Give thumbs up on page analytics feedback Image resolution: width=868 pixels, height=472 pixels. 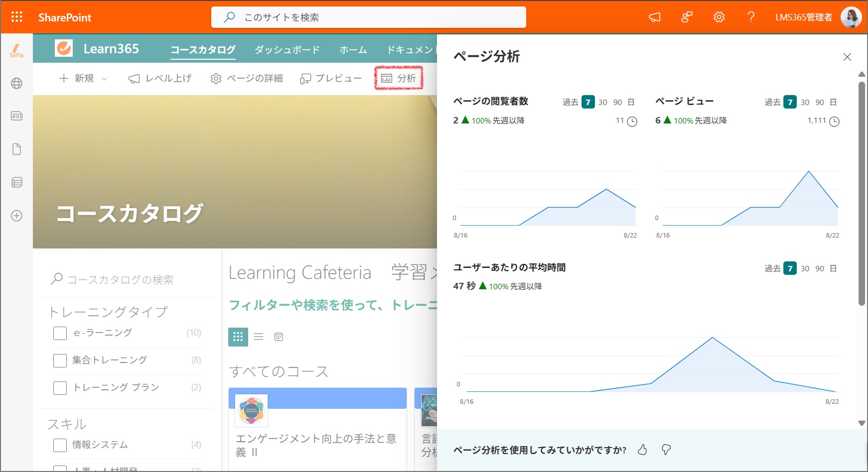pyautogui.click(x=642, y=450)
